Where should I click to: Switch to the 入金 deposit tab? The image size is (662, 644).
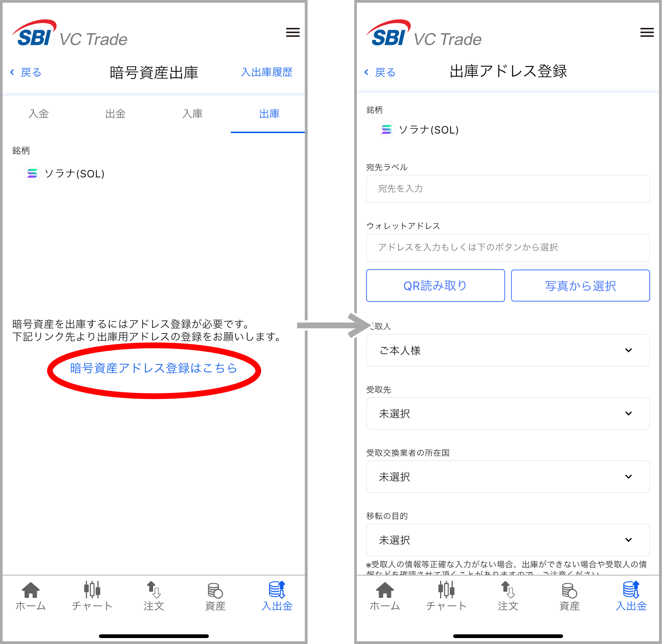pyautogui.click(x=39, y=114)
